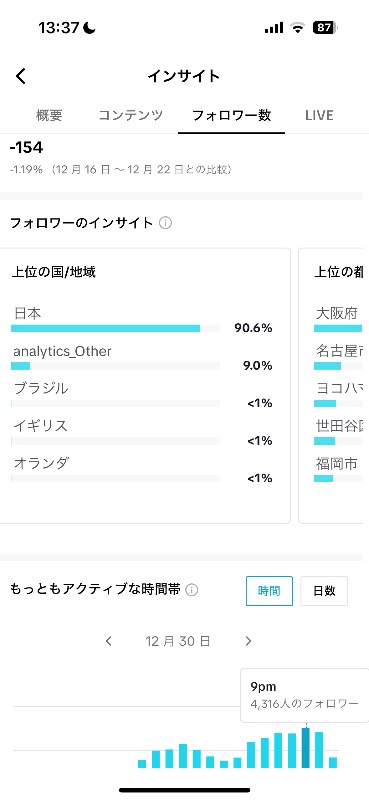Select the 日数 toggle button
The image size is (369, 800).
pos(324,591)
